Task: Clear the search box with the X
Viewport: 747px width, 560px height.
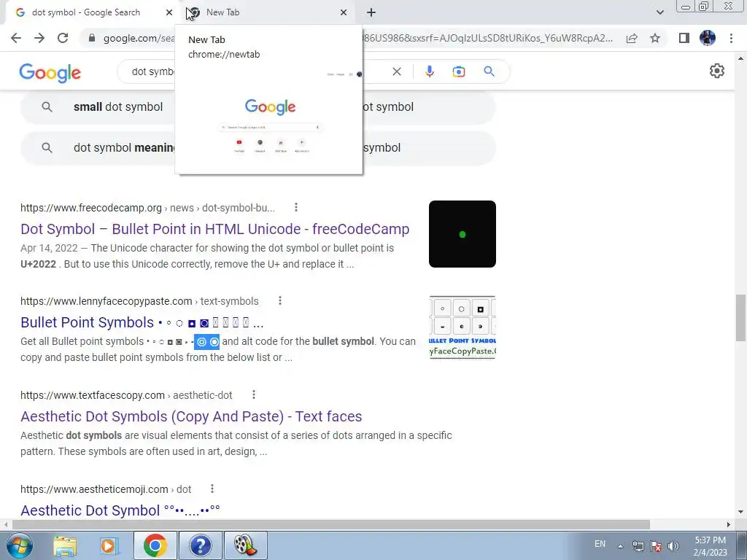Action: (x=396, y=71)
